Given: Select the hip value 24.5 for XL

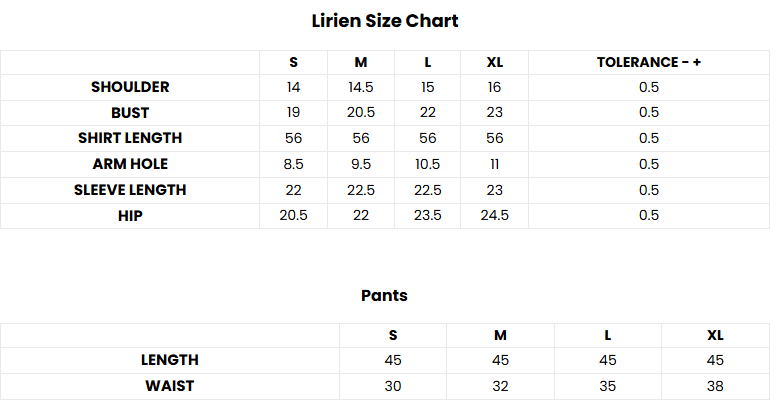Looking at the screenshot, I should pos(495,215).
